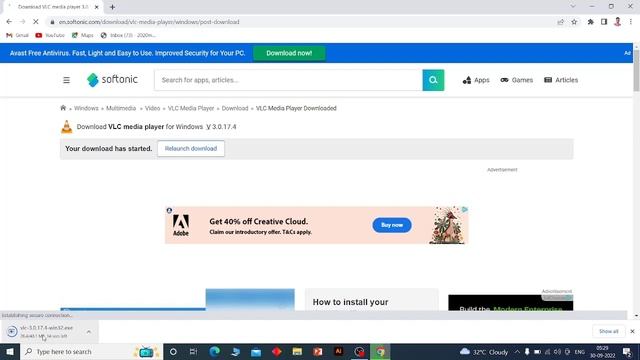
Task: Go back using the browser back arrow
Action: tap(9, 22)
